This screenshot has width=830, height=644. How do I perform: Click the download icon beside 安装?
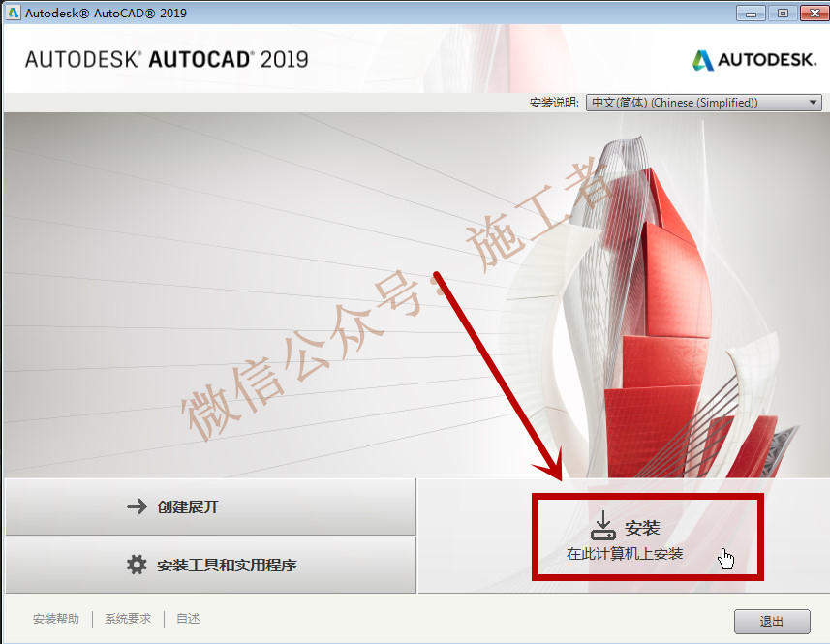pyautogui.click(x=603, y=526)
